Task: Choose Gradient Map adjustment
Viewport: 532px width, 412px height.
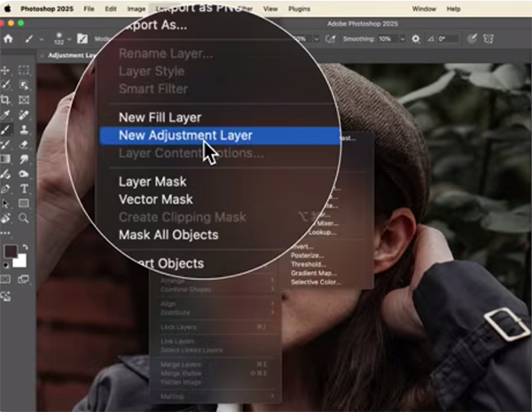Action: 314,273
